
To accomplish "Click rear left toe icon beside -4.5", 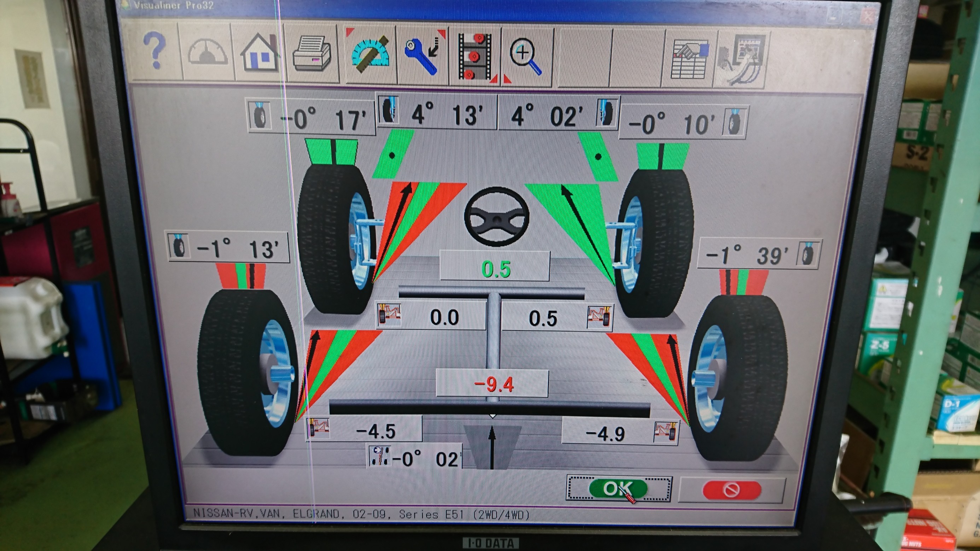I will [x=318, y=428].
